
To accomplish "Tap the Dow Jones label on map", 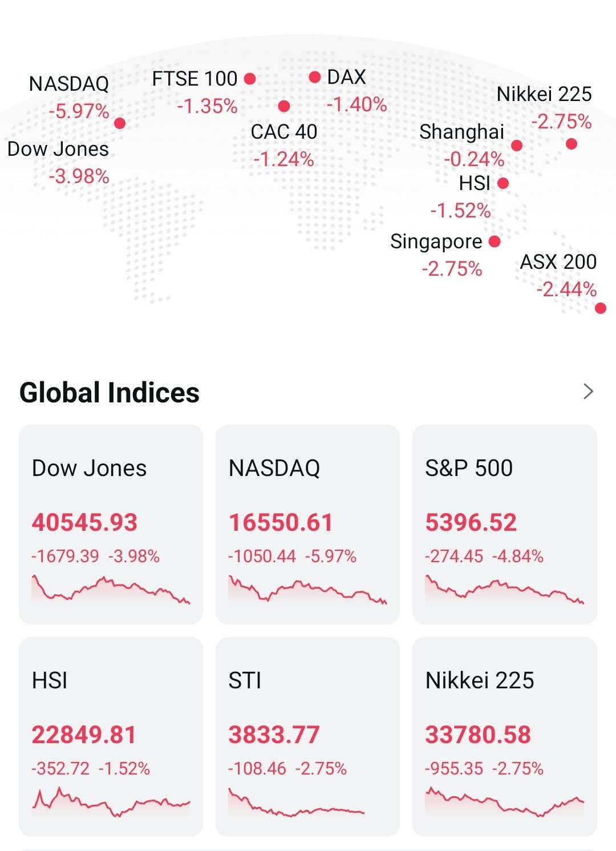I will (58, 150).
